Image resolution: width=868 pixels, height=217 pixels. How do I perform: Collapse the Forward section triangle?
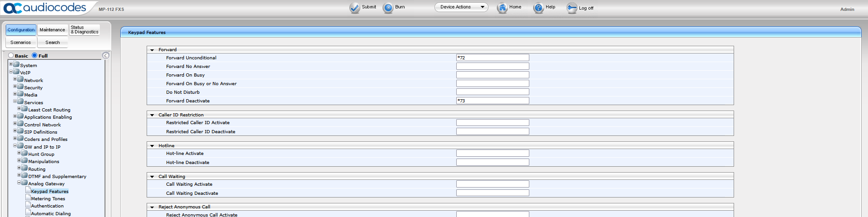152,50
